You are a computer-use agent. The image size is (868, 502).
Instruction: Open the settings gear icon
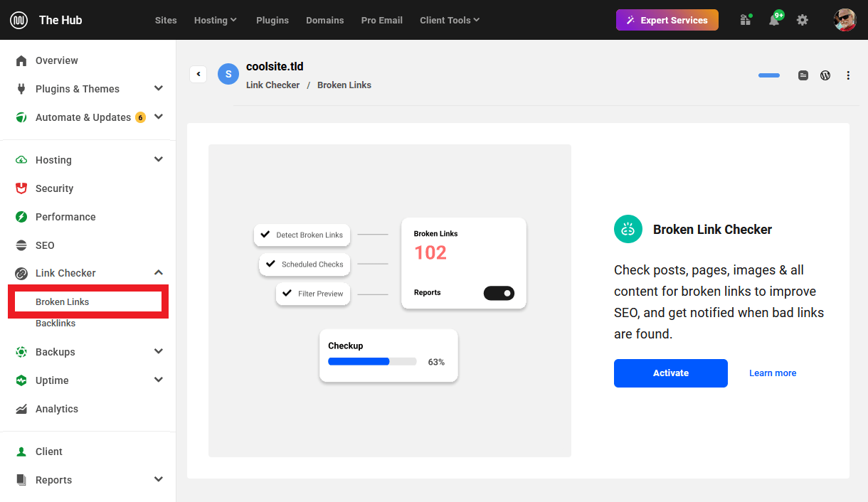click(803, 20)
